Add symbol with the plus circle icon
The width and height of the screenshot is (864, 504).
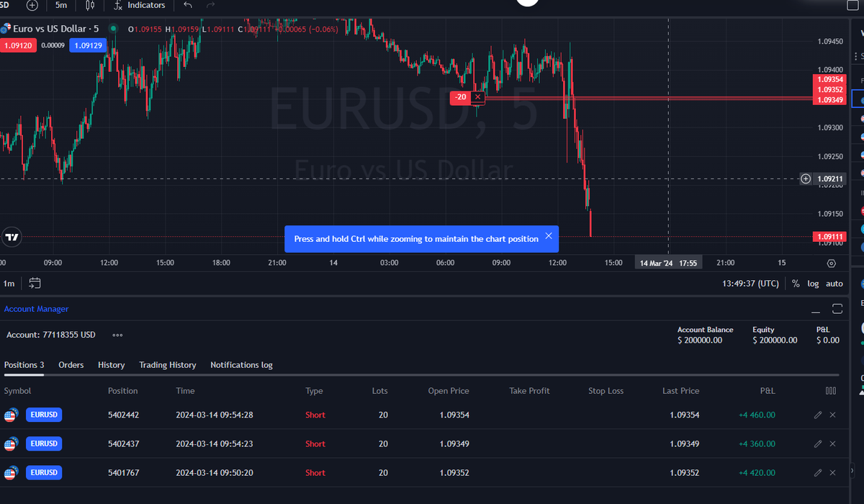[32, 5]
